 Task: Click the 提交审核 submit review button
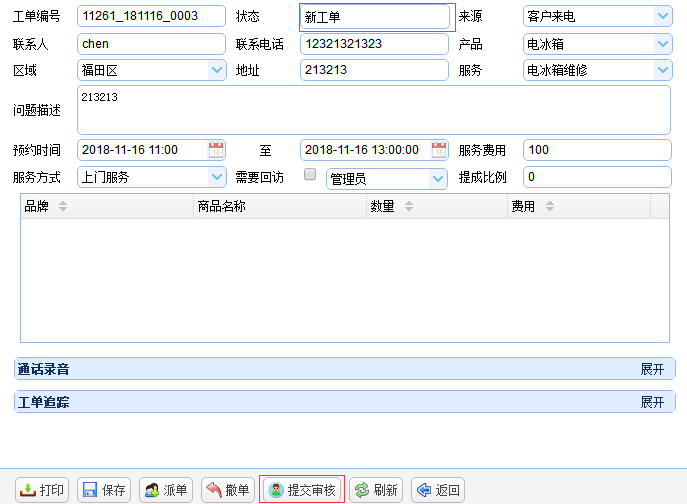pyautogui.click(x=302, y=490)
